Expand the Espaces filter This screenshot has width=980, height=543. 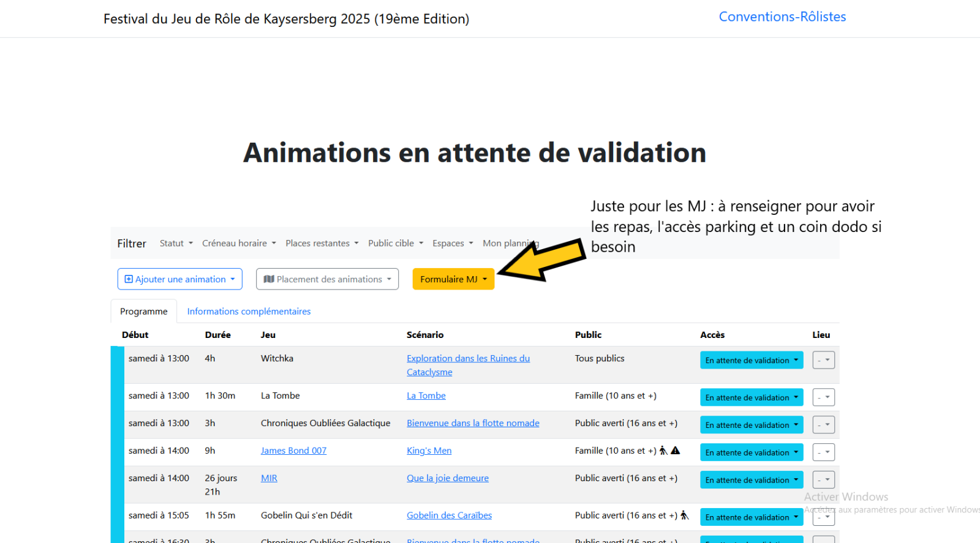pyautogui.click(x=453, y=244)
